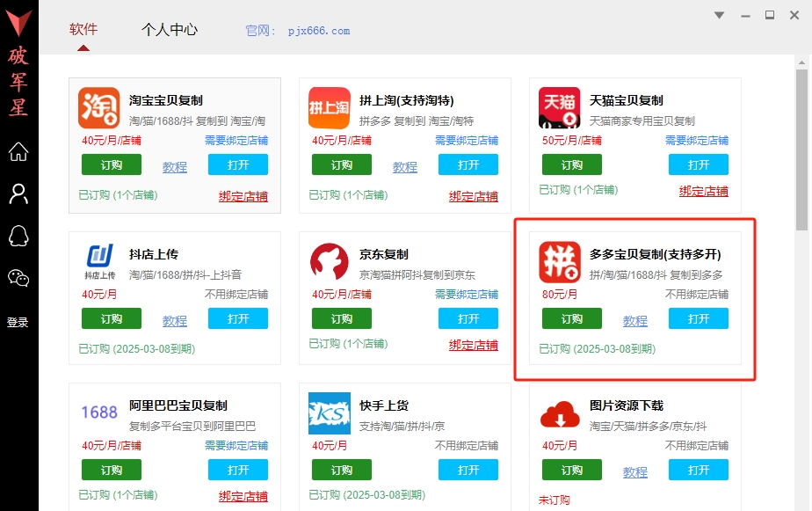Open the home icon in sidebar
812x511 pixels.
(18, 152)
